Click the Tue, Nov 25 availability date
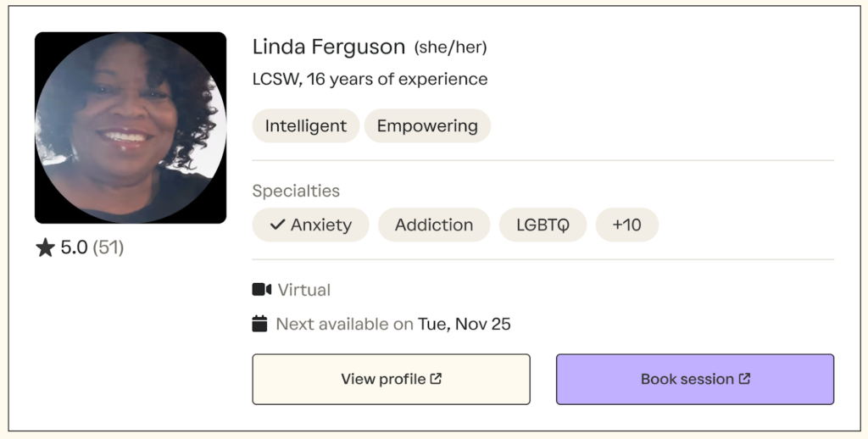Screen dimensions: 868x439 click(465, 324)
